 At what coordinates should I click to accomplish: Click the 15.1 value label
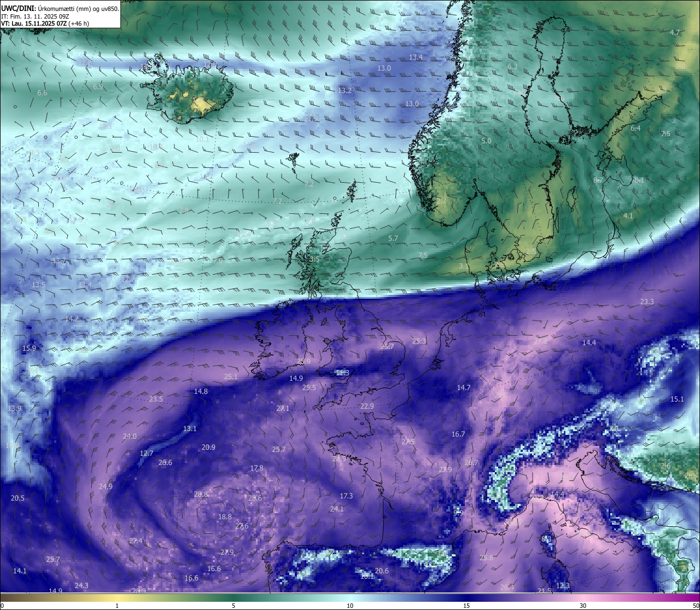point(677,399)
